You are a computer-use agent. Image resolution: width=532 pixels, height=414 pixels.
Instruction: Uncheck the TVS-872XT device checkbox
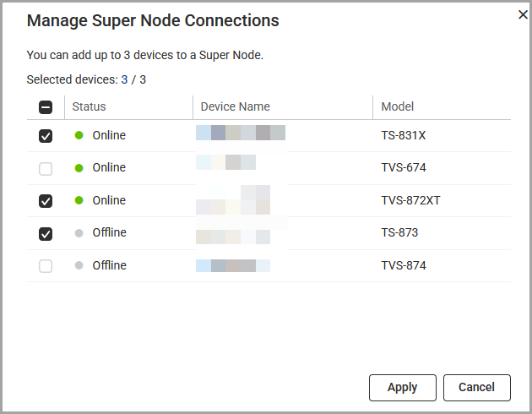tap(46, 201)
